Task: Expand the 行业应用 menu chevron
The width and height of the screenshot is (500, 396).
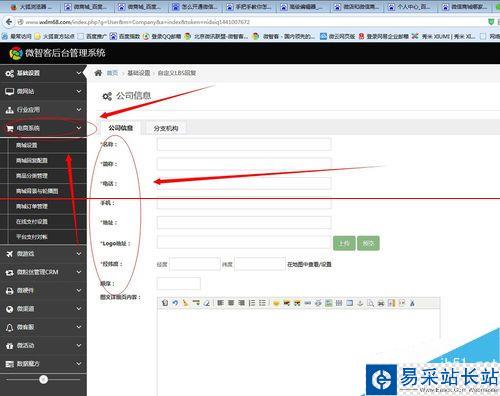Action: [x=79, y=110]
